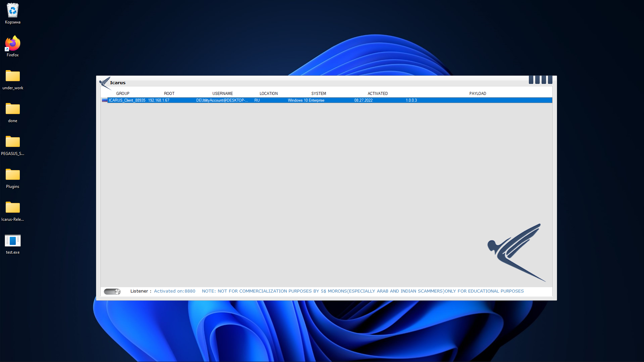Open Firefox from the desktop
Viewport: 644px width, 362px height.
[x=12, y=44]
